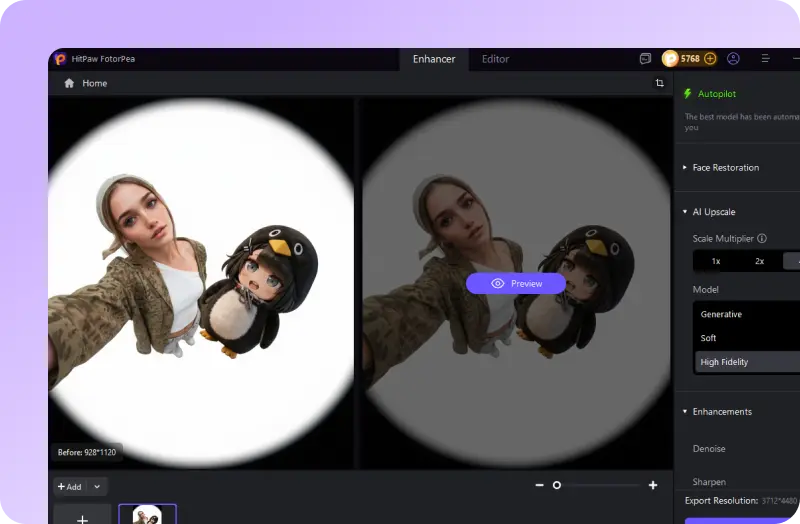Switch to the Editor tab

pyautogui.click(x=495, y=59)
